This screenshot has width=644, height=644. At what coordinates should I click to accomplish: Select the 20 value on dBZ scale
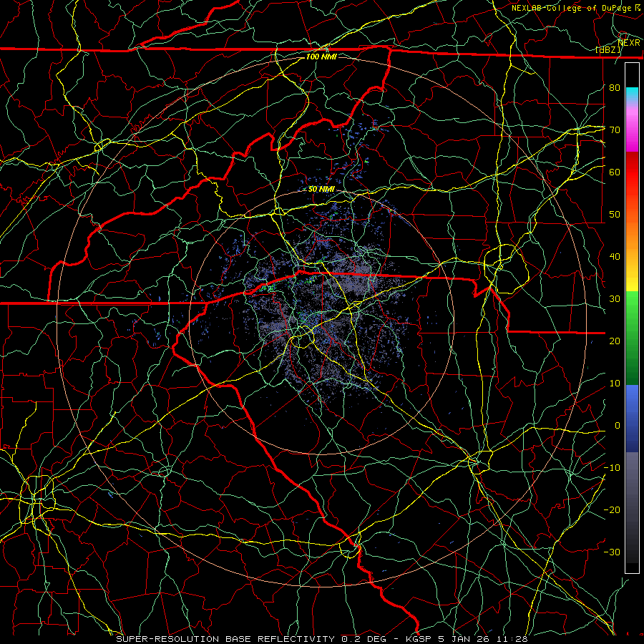(x=615, y=341)
